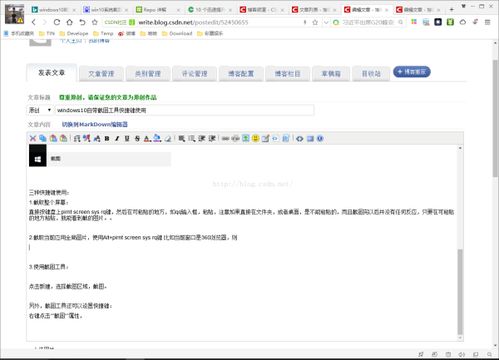Switch to the second management tab

tap(148, 74)
